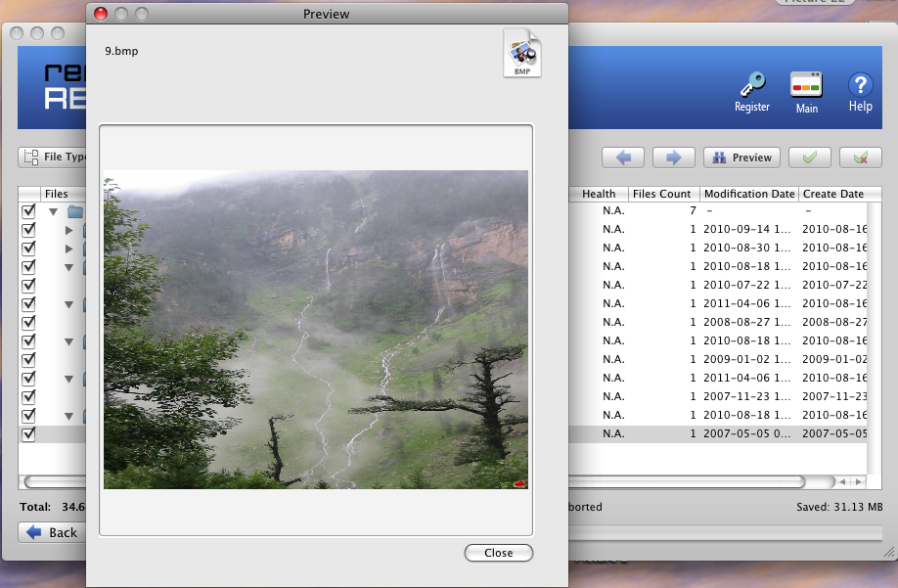Close the preview with Close button

[498, 553]
